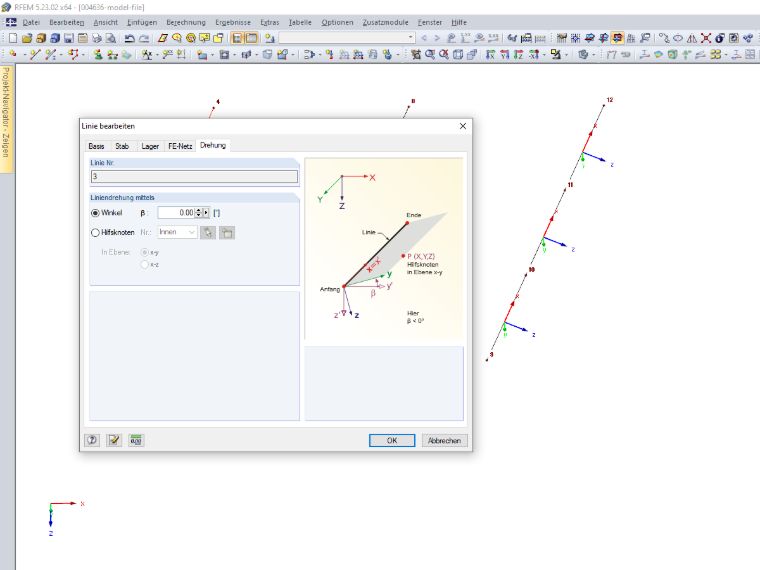This screenshot has height=570, width=760.
Task: Select the Winkel radio button
Action: pos(95,213)
